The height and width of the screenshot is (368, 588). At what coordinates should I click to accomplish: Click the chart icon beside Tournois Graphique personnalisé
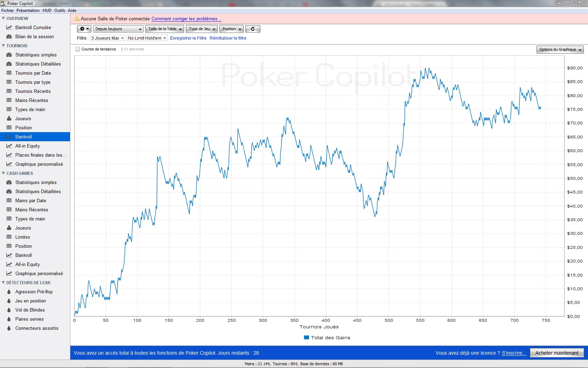click(9, 164)
